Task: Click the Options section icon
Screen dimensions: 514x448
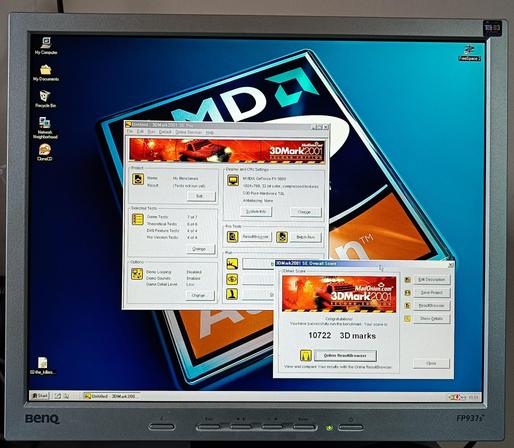Action: pos(137,274)
